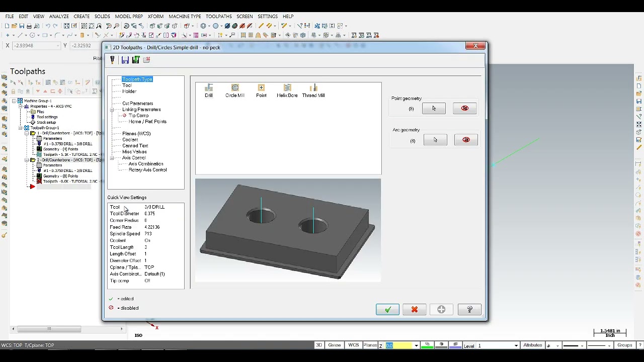This screenshot has width=644, height=362.
Task: Click the purple solid color swatch
Action: click(455, 345)
